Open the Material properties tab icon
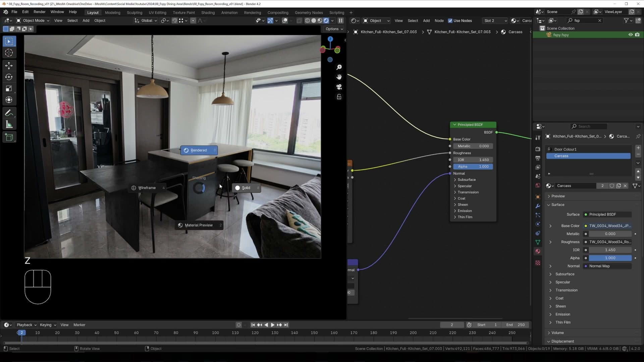Viewport: 644px width, 362px height. pos(538,251)
